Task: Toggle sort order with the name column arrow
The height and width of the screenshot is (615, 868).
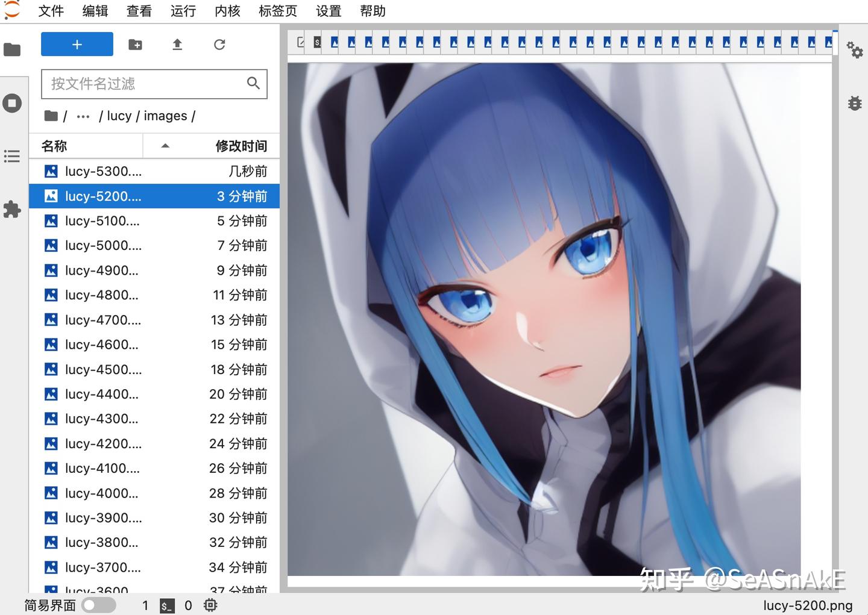Action: click(165, 146)
